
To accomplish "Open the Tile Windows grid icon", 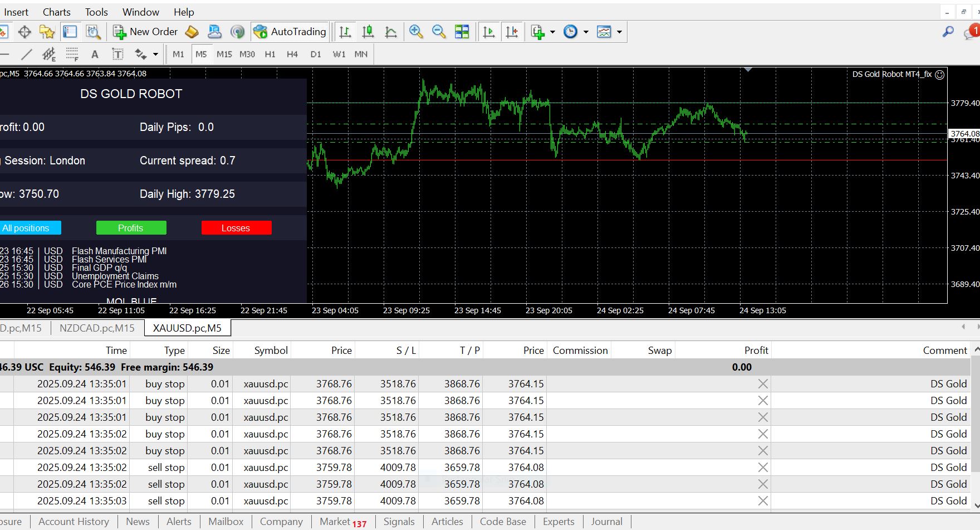I will (x=462, y=32).
